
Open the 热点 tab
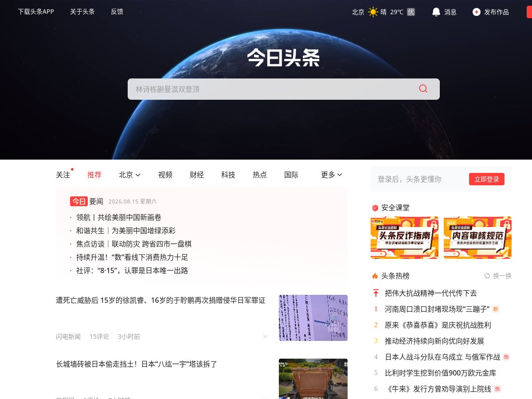point(260,175)
